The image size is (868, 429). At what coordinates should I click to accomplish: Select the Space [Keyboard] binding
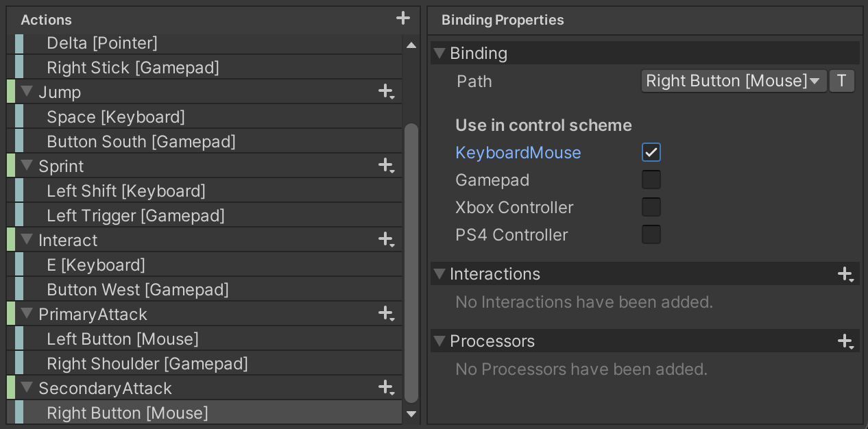point(116,117)
